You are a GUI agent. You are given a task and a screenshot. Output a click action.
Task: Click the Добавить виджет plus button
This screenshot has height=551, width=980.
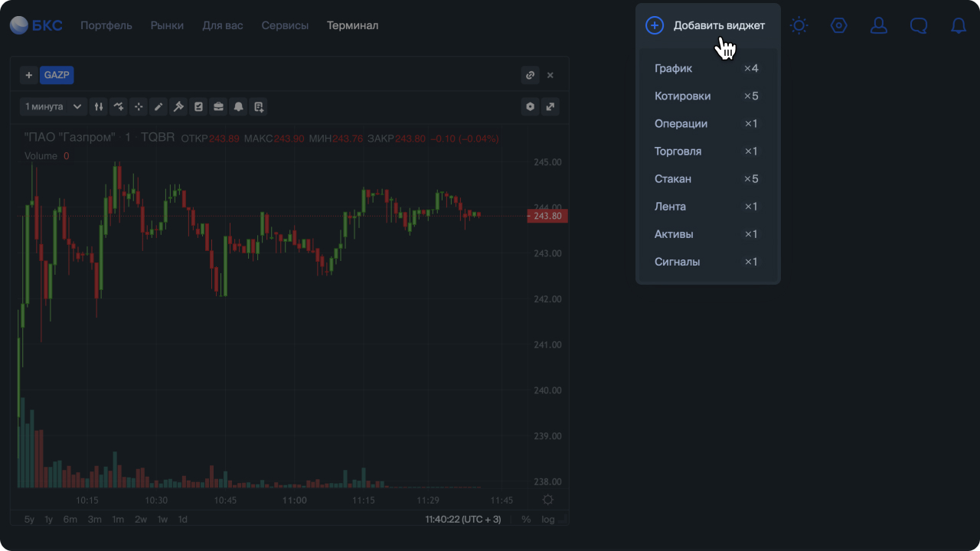click(x=655, y=25)
